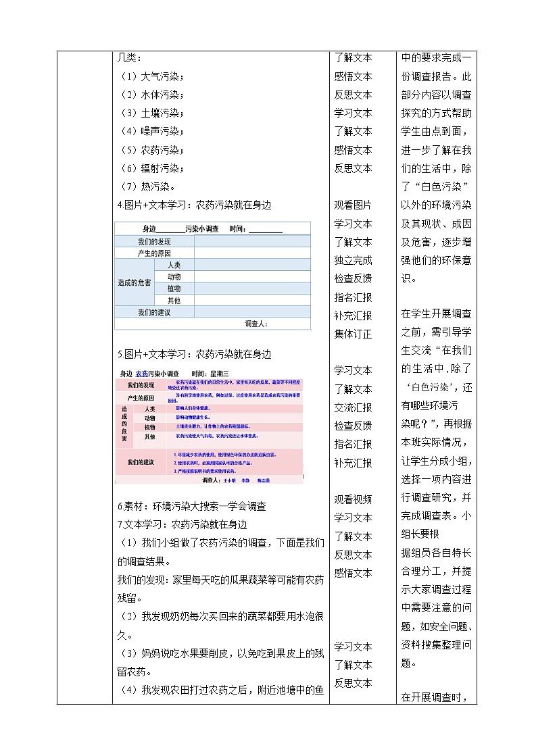This screenshot has height=756, width=534.
Task: Click '7.文本学习:农药污染就在身边'
Action: pyautogui.click(x=183, y=525)
